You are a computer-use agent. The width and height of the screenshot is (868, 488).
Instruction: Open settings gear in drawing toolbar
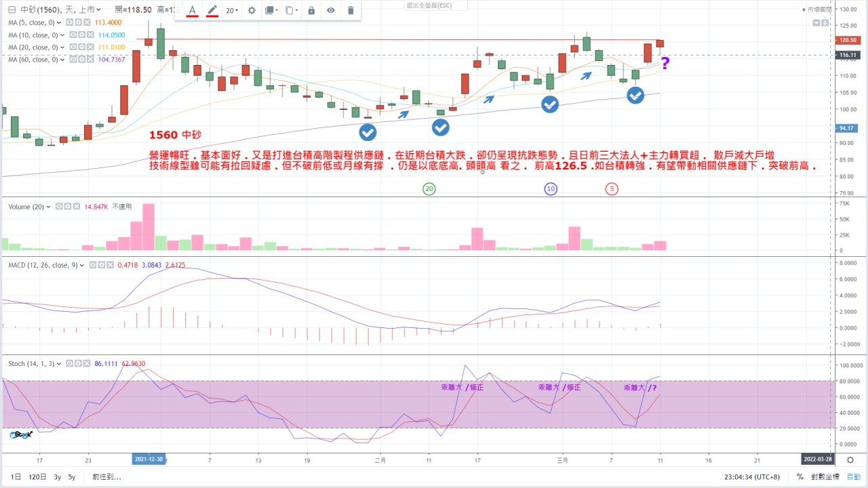(252, 10)
